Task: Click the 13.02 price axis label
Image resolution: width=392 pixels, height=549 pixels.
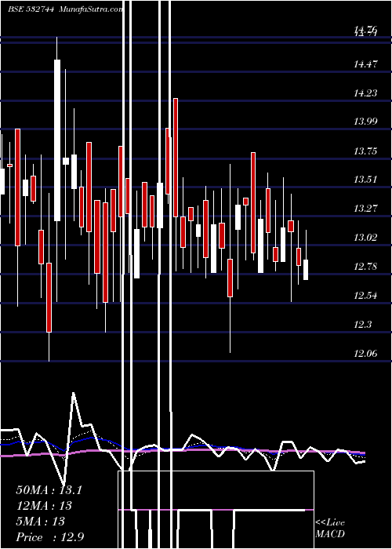Action: (x=366, y=238)
